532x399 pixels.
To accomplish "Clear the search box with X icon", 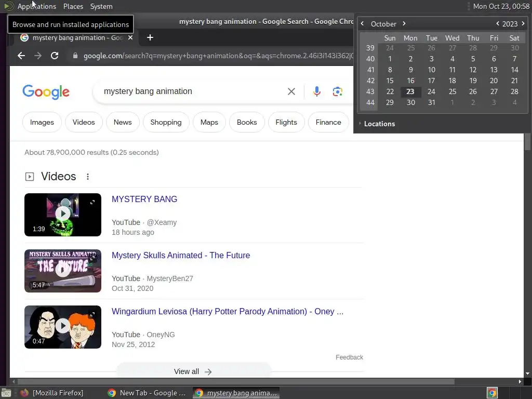I will pos(291,91).
